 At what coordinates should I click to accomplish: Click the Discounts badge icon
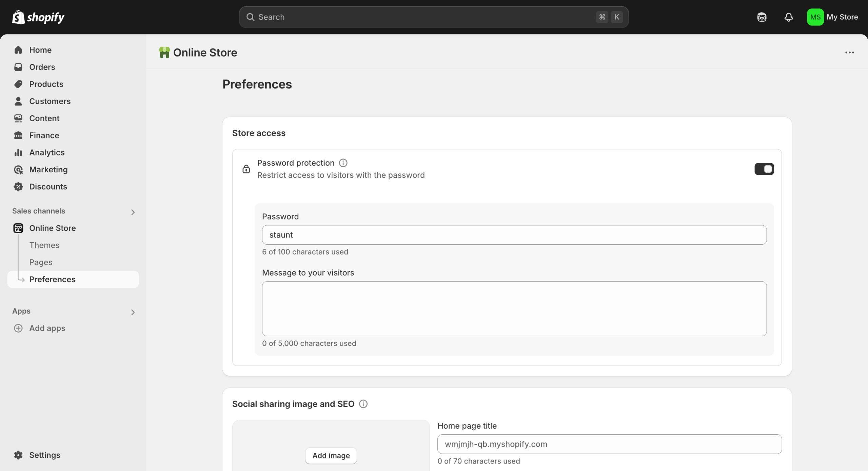tap(18, 187)
